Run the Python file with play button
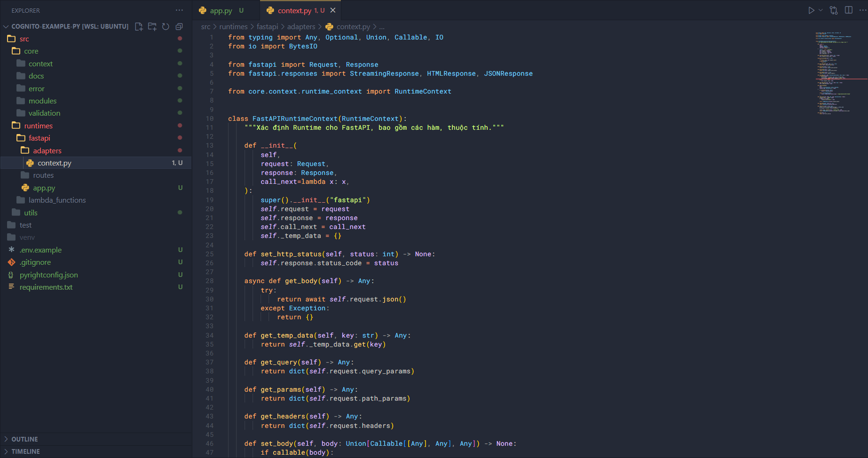This screenshot has height=458, width=868. (811, 10)
